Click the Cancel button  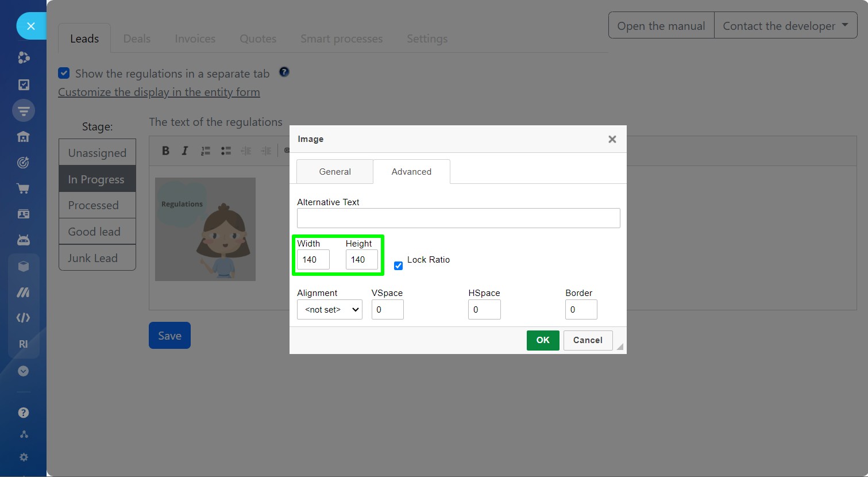[588, 340]
